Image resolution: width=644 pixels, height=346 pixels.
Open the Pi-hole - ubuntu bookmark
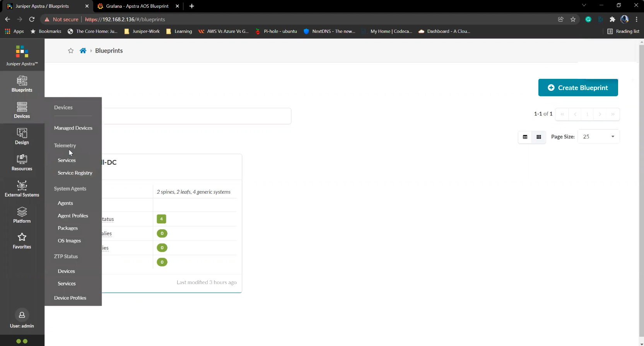pos(276,31)
